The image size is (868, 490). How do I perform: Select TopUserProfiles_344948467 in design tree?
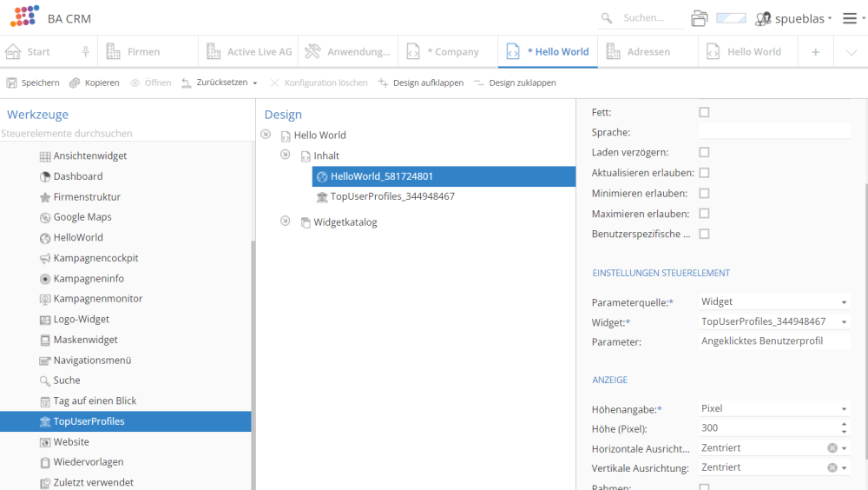[392, 196]
